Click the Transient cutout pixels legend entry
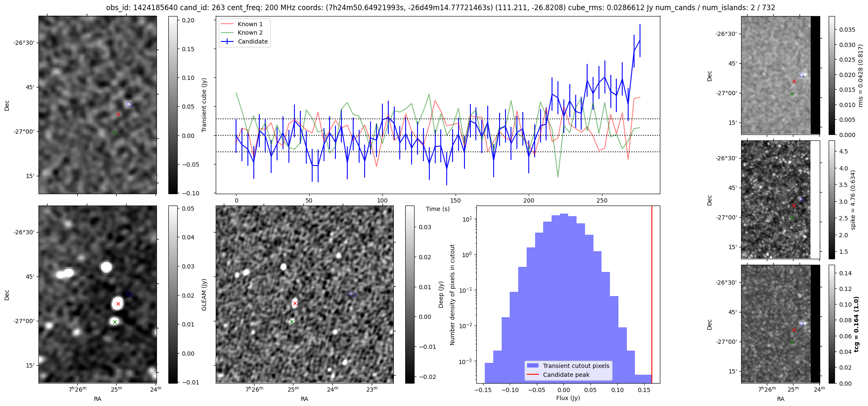 [576, 366]
